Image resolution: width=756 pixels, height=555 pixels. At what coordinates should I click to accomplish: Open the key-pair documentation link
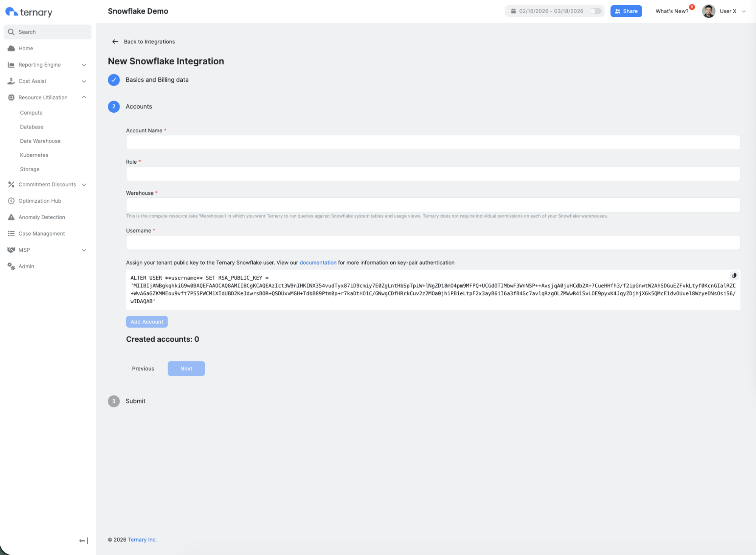coord(318,262)
